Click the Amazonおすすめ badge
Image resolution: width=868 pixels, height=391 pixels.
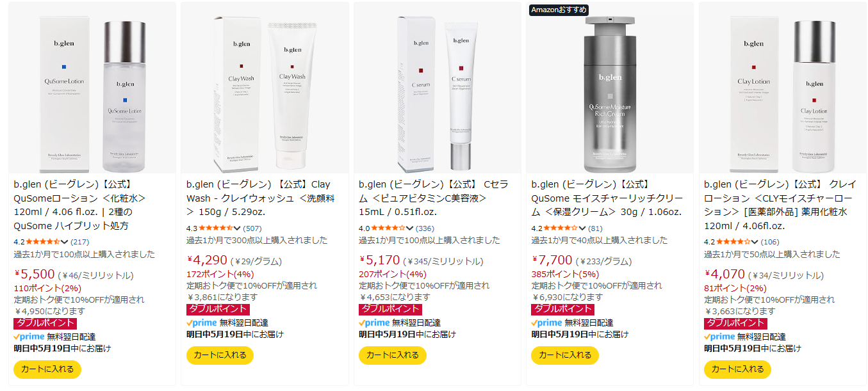pyautogui.click(x=559, y=10)
